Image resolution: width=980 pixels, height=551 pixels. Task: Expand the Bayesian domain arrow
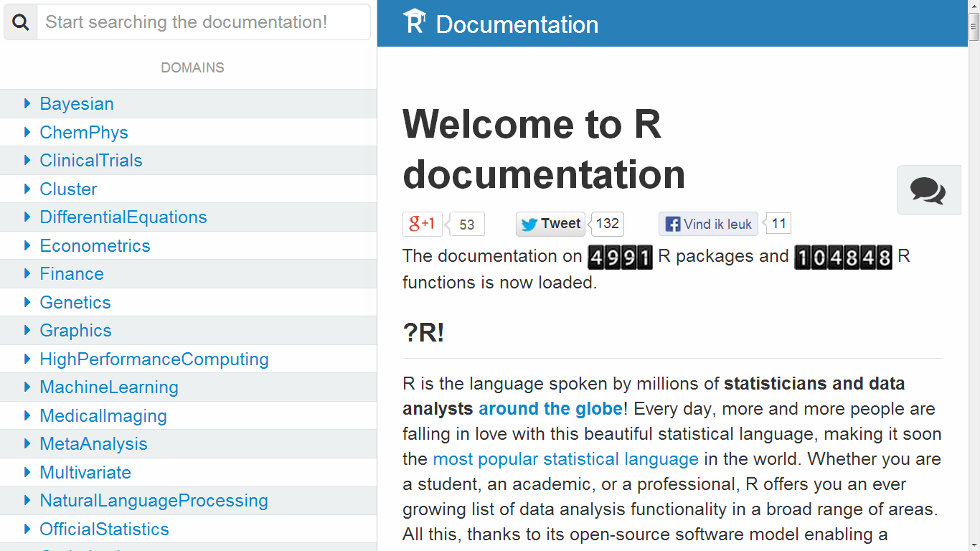coord(27,103)
